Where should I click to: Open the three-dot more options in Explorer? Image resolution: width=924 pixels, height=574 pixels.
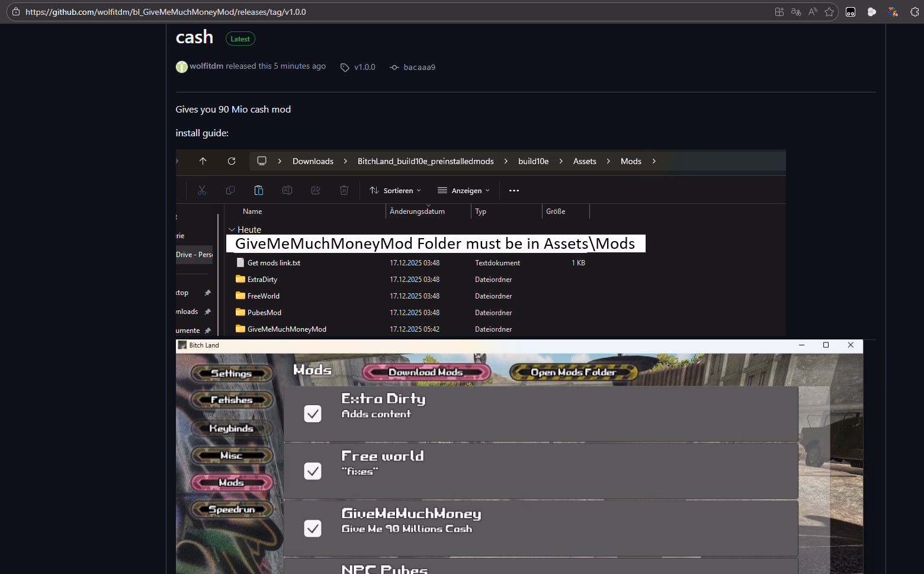[514, 190]
